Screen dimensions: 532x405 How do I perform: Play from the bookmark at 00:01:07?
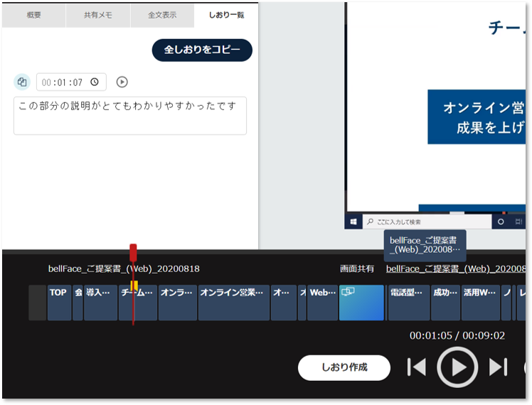coord(122,82)
